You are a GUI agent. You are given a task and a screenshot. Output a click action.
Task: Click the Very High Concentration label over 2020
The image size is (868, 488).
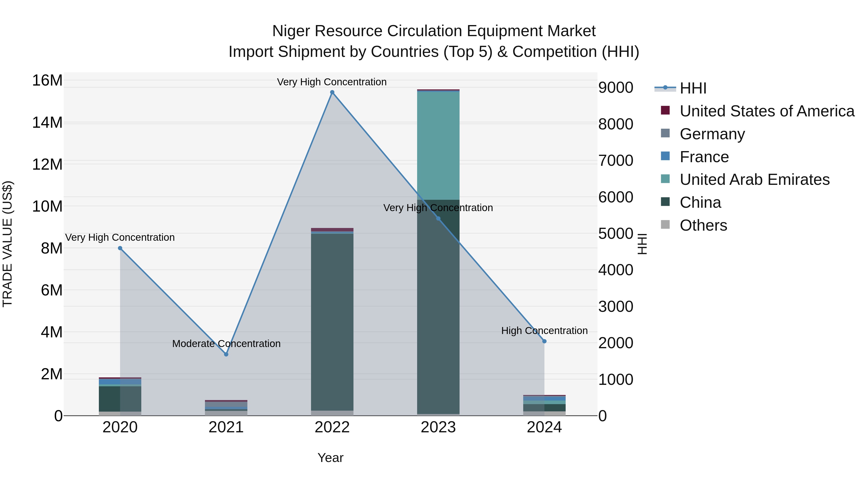pos(120,237)
